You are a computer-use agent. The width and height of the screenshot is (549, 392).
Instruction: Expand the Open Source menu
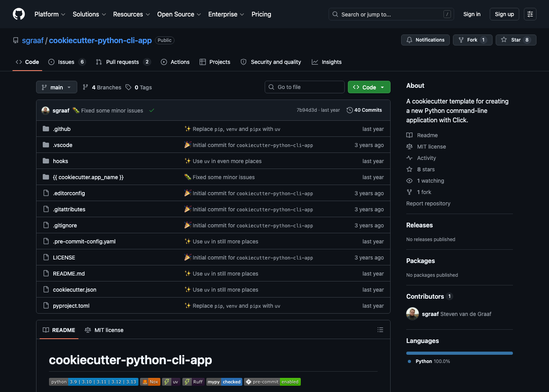(x=179, y=14)
